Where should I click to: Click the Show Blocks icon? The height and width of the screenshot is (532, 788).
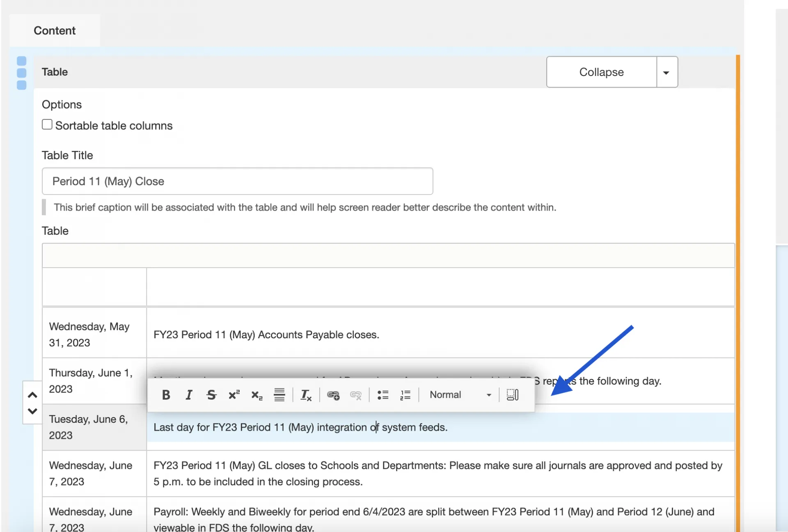513,395
